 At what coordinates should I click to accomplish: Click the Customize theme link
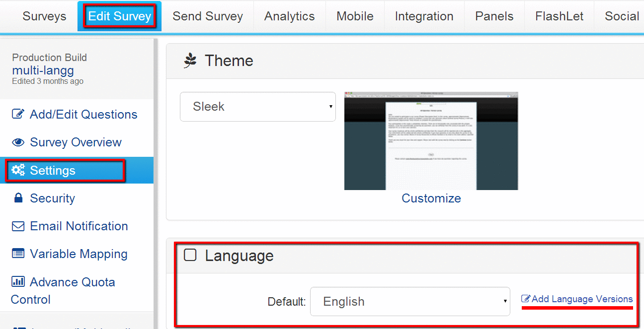tap(431, 198)
